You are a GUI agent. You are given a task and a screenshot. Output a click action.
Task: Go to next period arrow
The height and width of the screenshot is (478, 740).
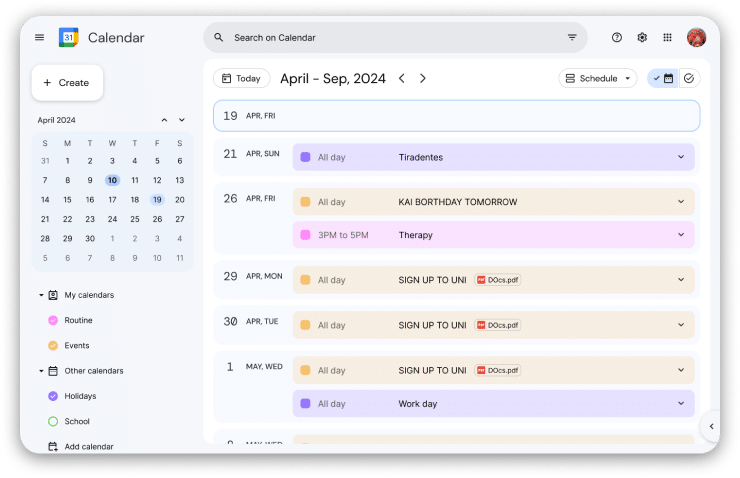tap(423, 78)
